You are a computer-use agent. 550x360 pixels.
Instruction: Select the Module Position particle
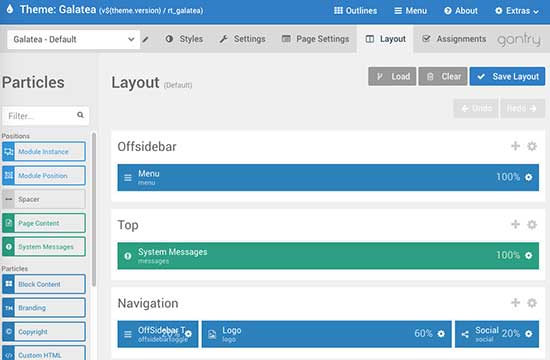[x=44, y=175]
